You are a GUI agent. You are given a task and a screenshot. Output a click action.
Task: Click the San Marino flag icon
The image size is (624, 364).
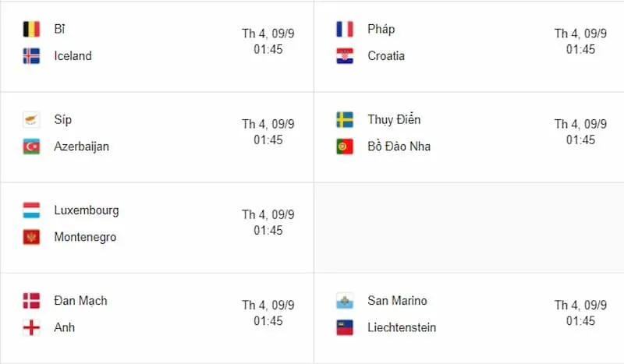pos(345,301)
